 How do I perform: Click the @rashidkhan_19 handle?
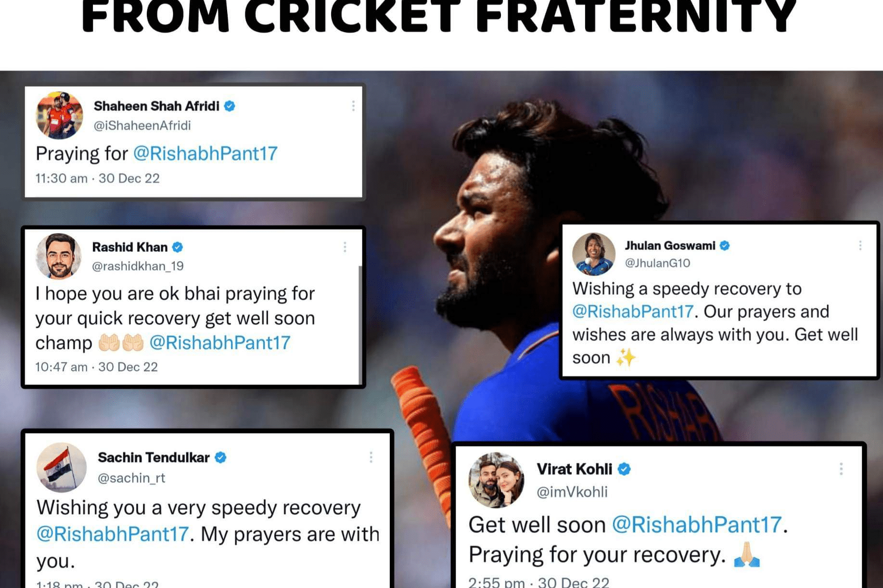pyautogui.click(x=138, y=266)
